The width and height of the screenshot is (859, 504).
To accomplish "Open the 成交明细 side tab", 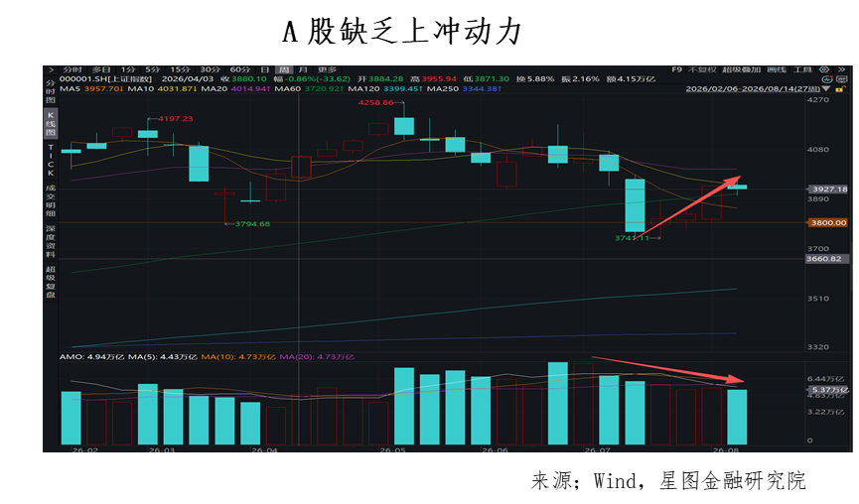I will coord(51,200).
